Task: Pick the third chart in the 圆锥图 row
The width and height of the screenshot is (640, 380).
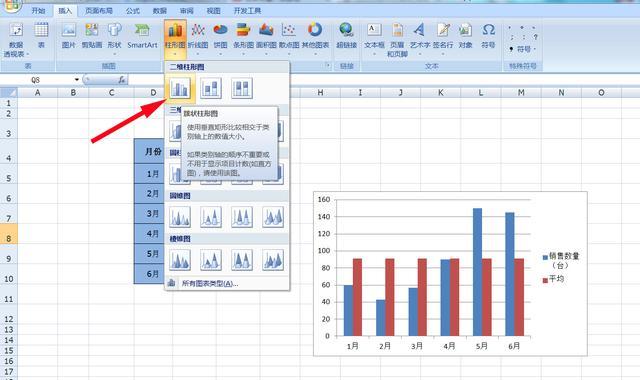Action: (242, 217)
